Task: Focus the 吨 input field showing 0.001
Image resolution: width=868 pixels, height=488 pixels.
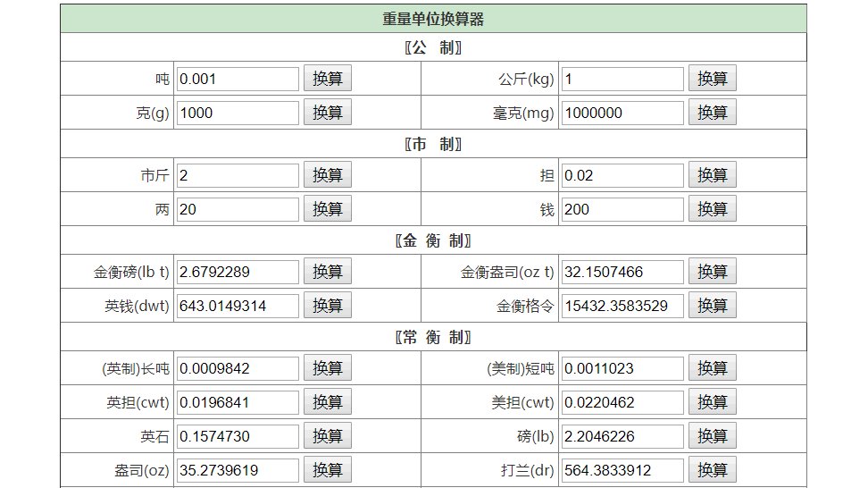Action: (x=238, y=79)
